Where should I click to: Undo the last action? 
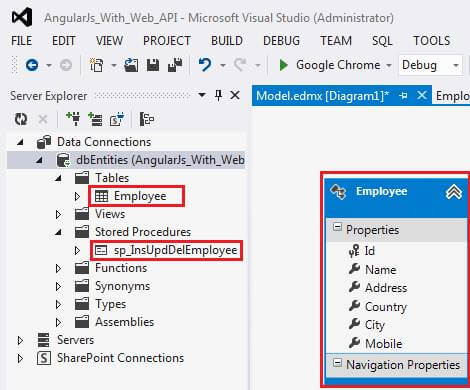[x=205, y=65]
